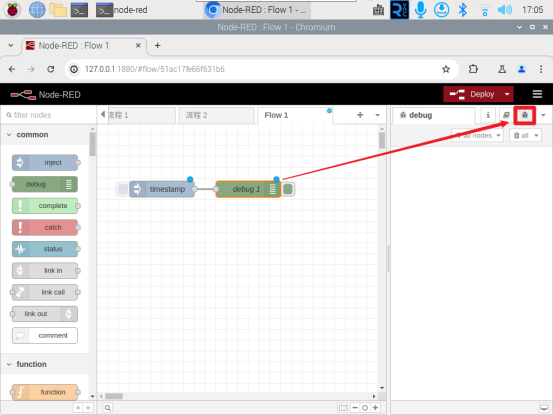Open the Wi-Fi network tray icon
Screen dimensions: 553x415
[x=485, y=10]
